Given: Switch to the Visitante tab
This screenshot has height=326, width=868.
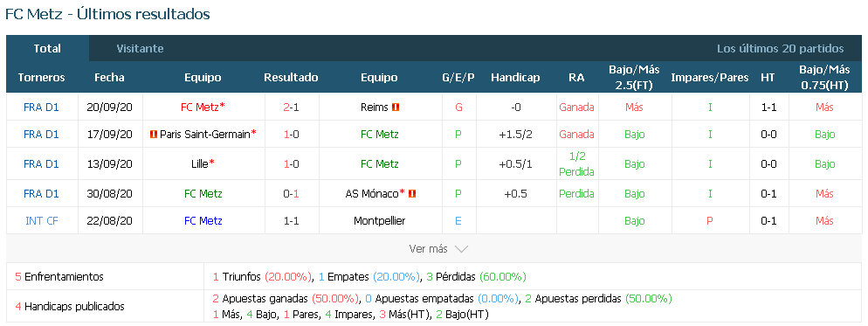Looking at the screenshot, I should tap(140, 48).
